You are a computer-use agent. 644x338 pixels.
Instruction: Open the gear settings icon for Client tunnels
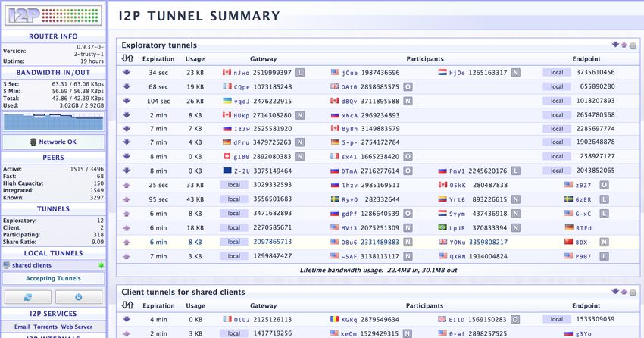633,293
